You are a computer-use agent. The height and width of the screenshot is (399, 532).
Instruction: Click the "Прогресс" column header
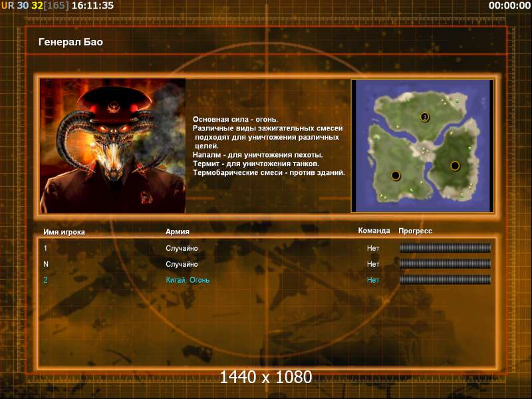(x=415, y=231)
